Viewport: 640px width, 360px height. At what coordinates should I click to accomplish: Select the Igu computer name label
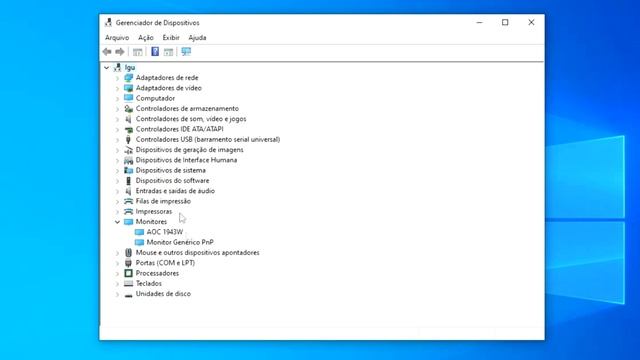(130, 67)
